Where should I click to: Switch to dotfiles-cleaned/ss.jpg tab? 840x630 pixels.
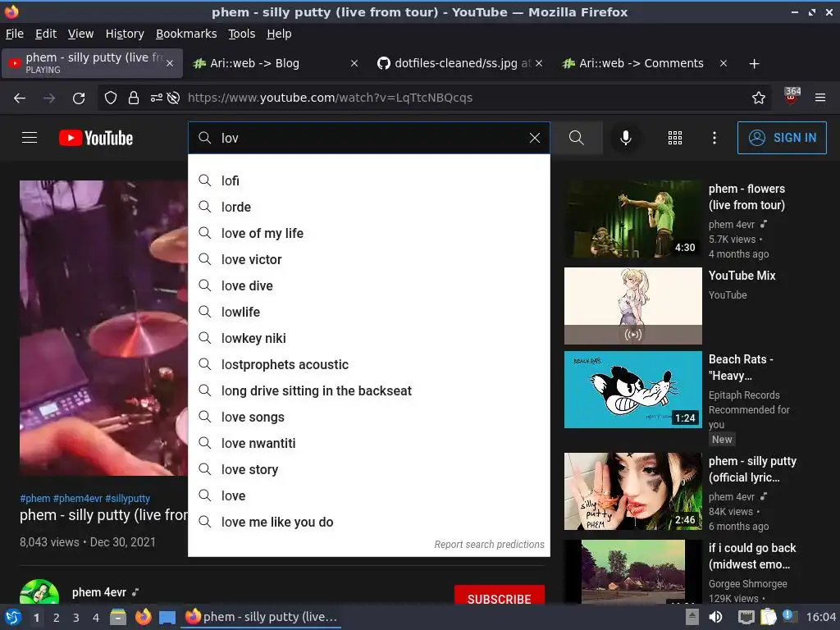461,63
